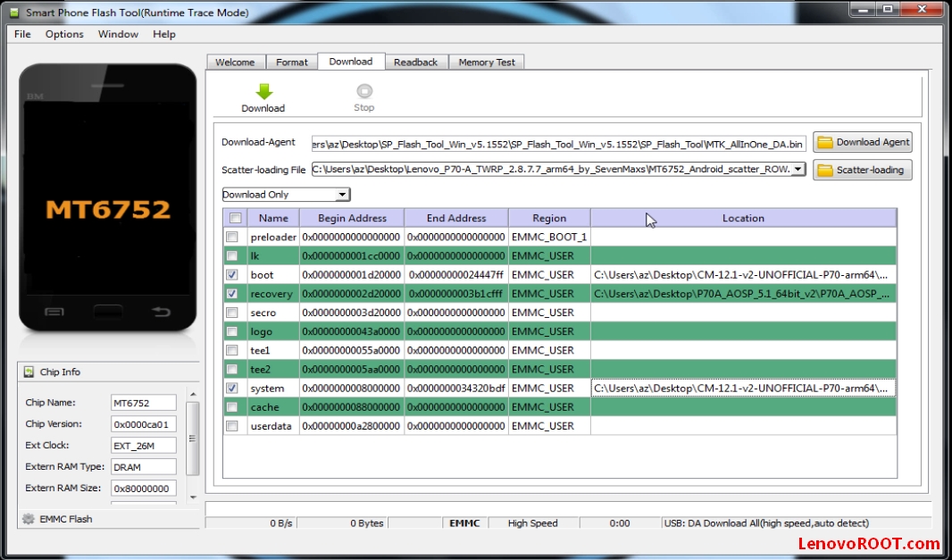Click the Smart Phone Flash Tool title icon

(x=14, y=13)
